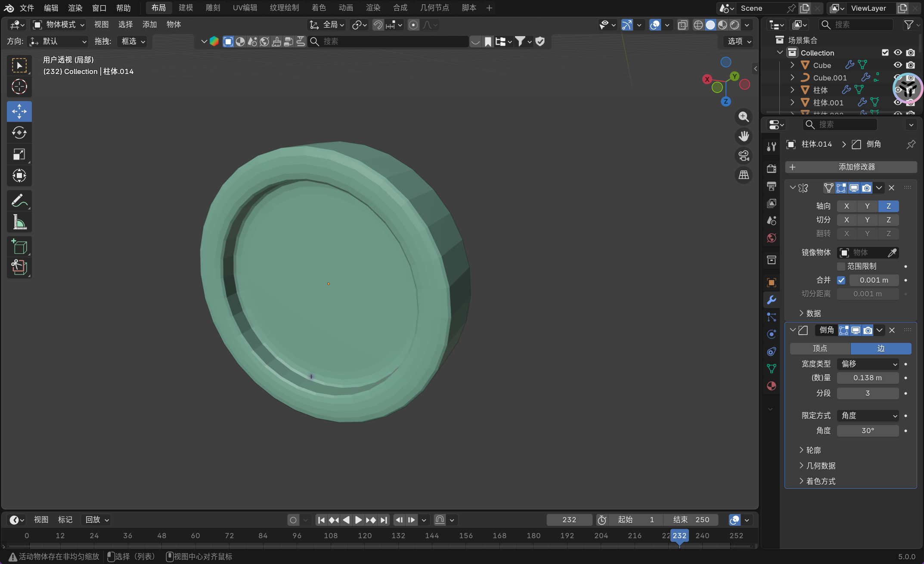Enable the 范围限制 clipping checkbox
Image resolution: width=924 pixels, height=564 pixels.
click(x=841, y=266)
